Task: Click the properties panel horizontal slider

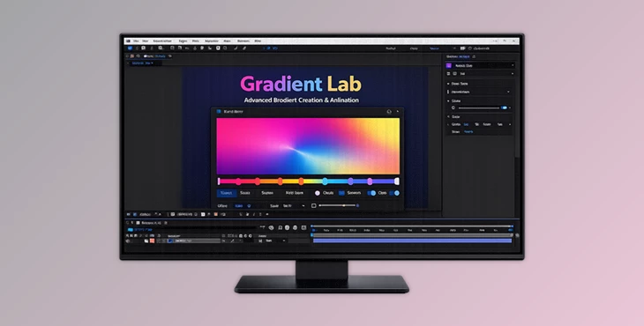Action: tap(479, 107)
